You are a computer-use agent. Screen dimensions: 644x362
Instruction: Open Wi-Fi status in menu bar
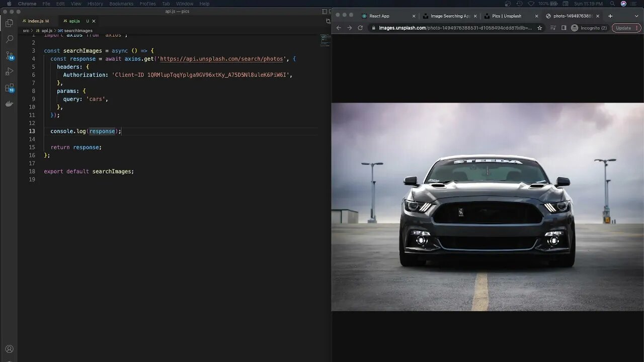[531, 4]
